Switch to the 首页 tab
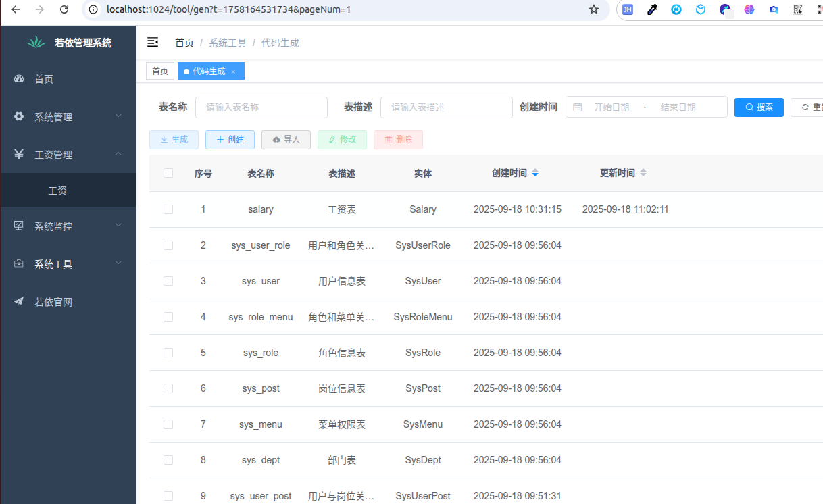 tap(160, 71)
